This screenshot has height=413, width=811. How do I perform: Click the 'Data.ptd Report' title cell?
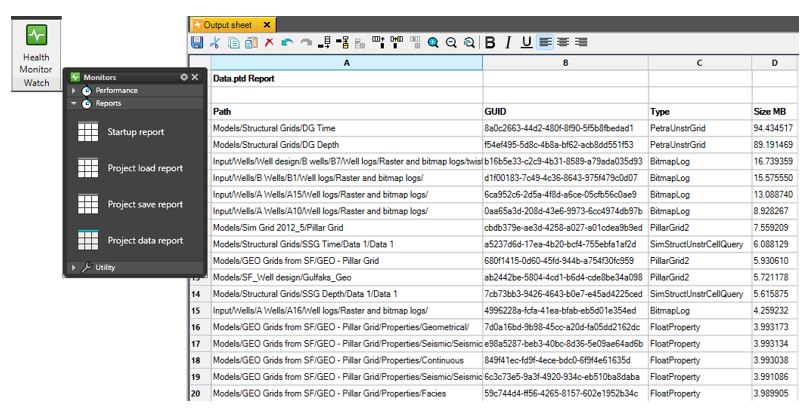347,79
